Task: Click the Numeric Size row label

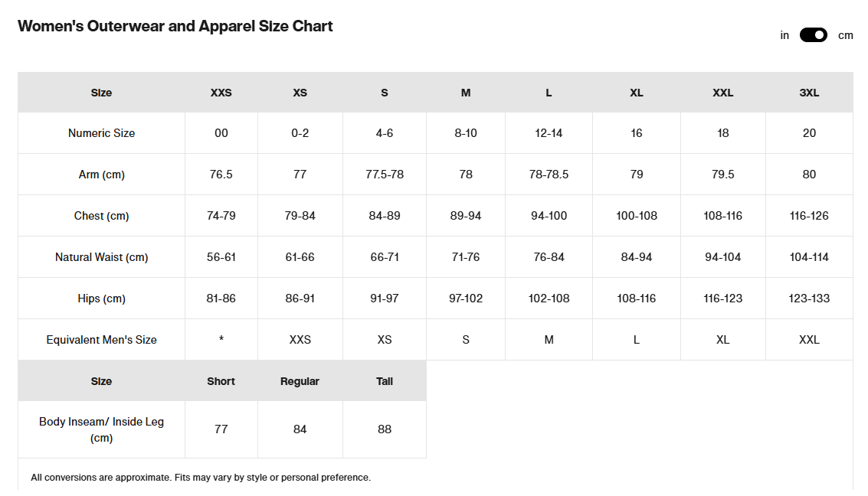Action: [101, 133]
